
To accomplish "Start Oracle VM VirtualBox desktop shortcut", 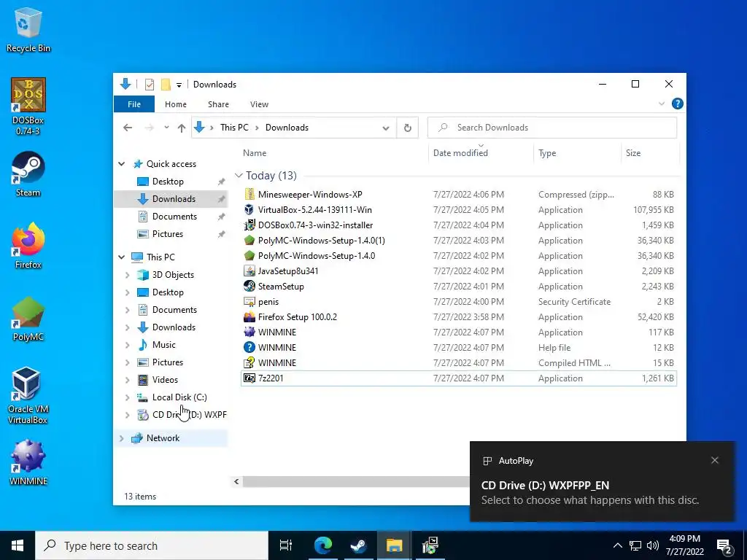I will pos(28,396).
